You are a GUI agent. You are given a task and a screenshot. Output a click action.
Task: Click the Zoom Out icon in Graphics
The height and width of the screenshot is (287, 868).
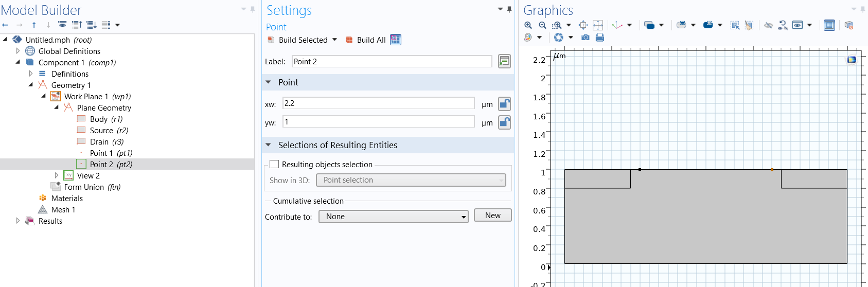pyautogui.click(x=542, y=25)
